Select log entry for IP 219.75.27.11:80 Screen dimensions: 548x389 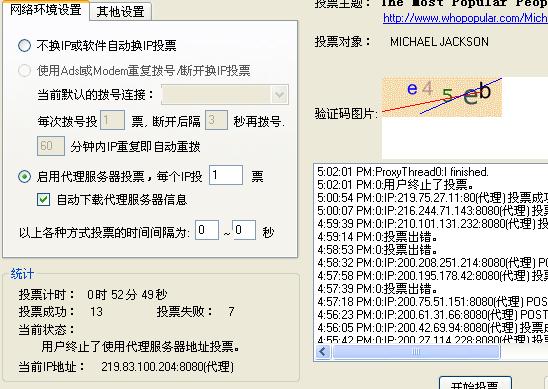(432, 197)
